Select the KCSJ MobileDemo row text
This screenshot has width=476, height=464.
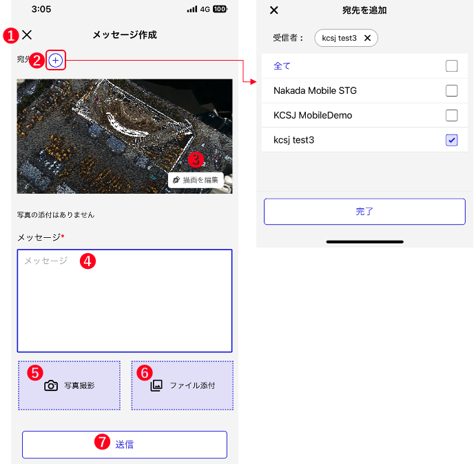[x=313, y=115]
